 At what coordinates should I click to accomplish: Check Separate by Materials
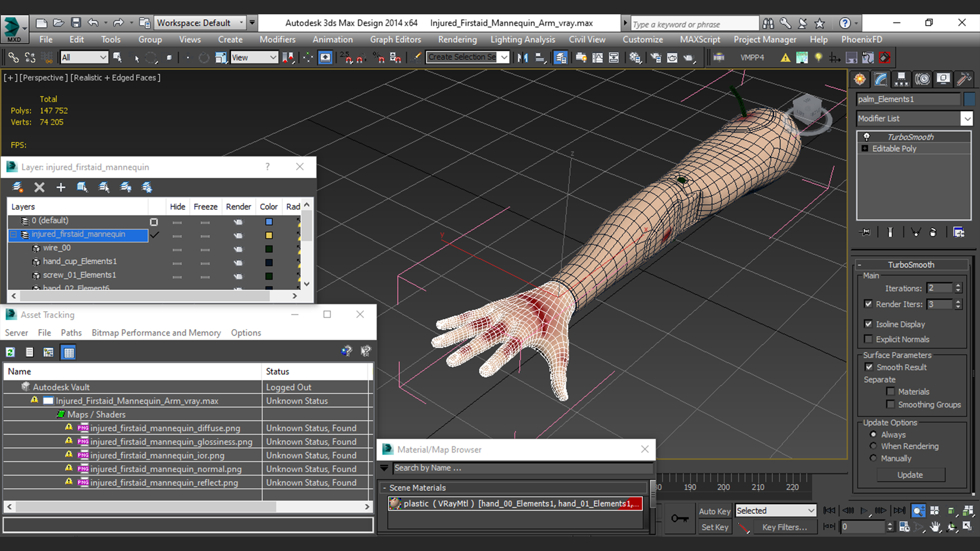coord(891,391)
